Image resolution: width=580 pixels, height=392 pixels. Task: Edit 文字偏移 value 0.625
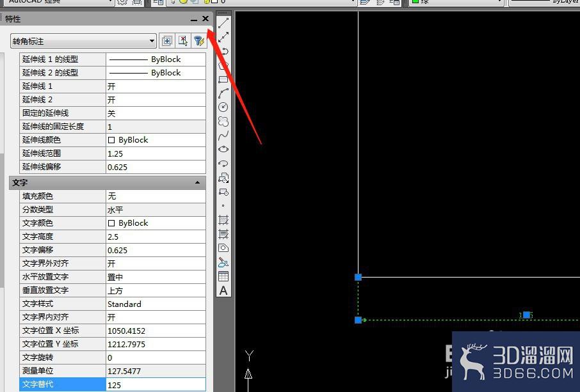(156, 250)
